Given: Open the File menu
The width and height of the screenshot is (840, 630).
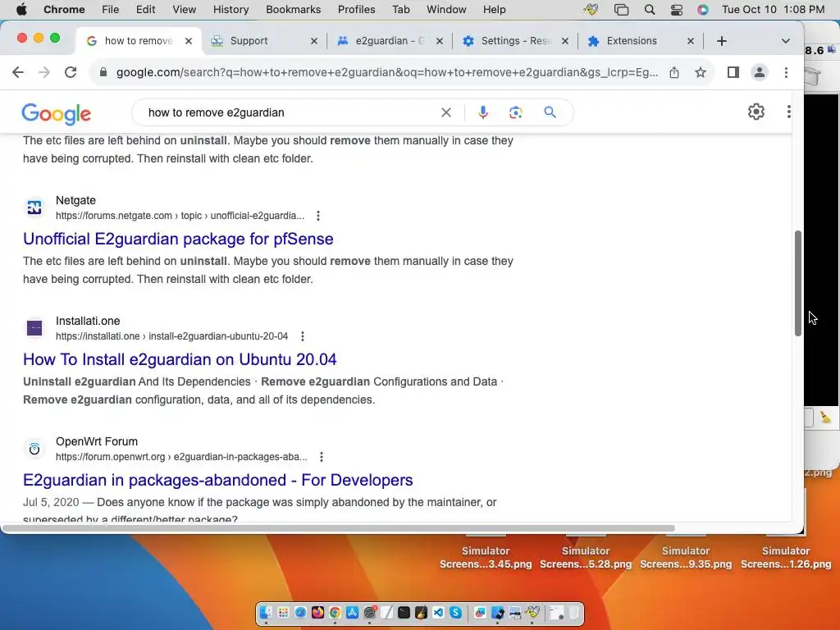Looking at the screenshot, I should click(x=111, y=10).
